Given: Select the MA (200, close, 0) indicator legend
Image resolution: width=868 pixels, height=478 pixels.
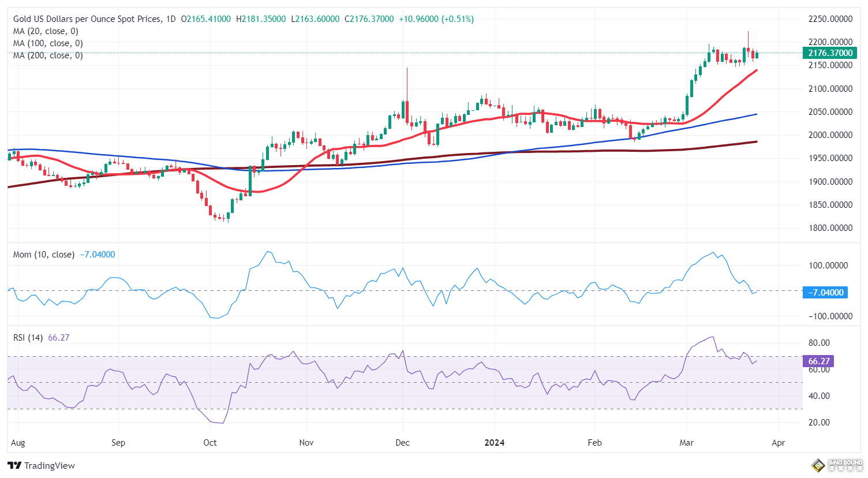Looking at the screenshot, I should [x=48, y=55].
